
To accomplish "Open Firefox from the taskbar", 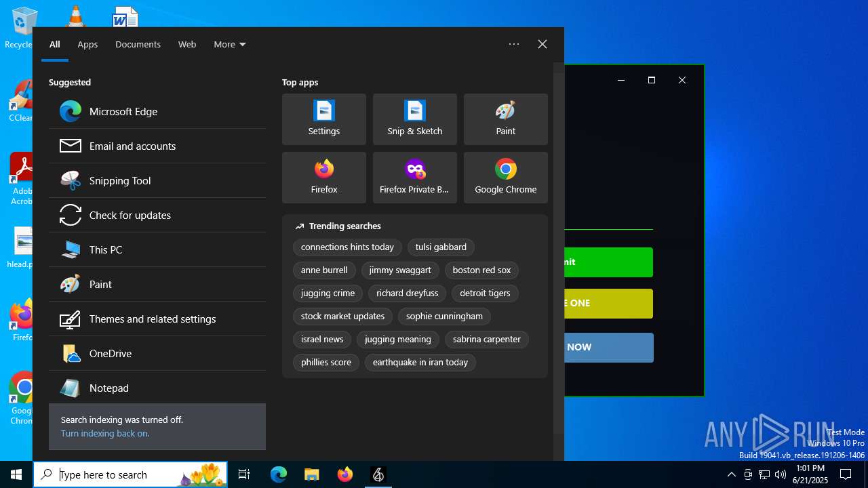I will [x=345, y=474].
